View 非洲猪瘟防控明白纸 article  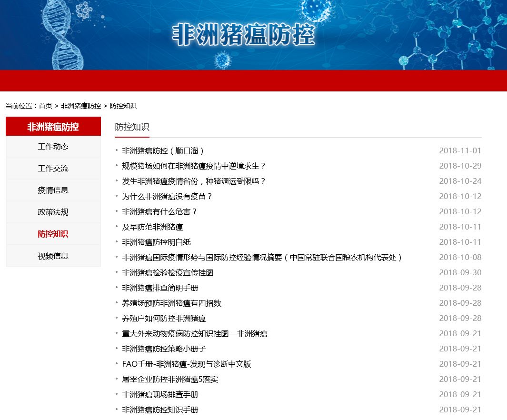[156, 242]
